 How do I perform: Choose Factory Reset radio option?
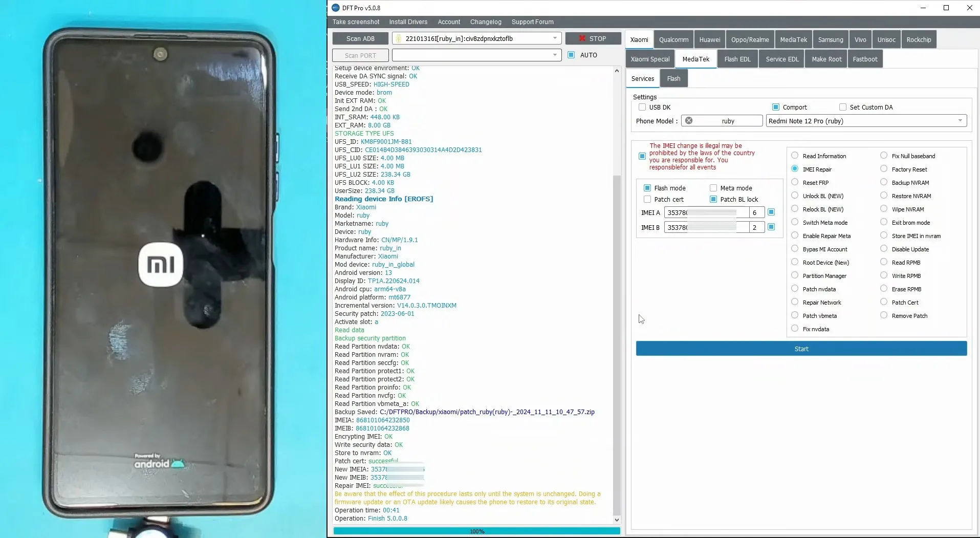[884, 168]
